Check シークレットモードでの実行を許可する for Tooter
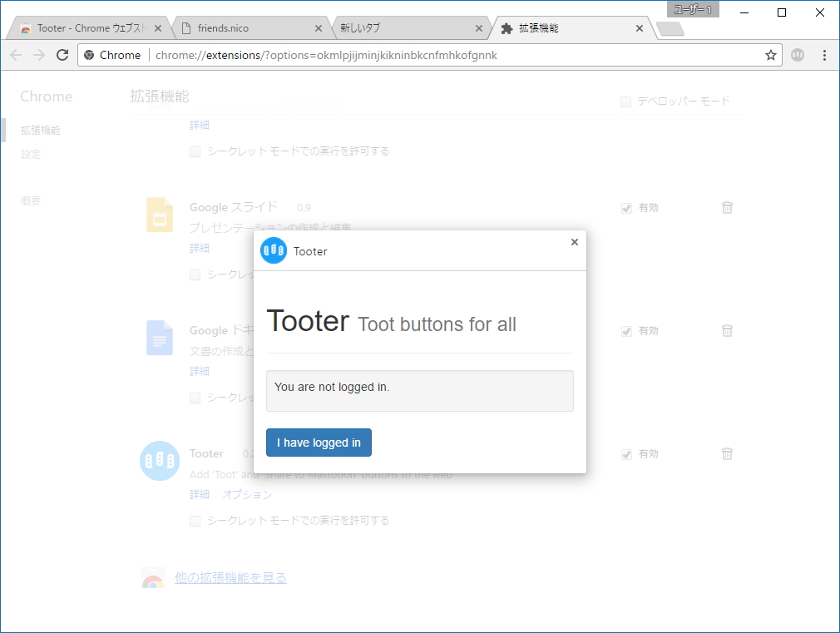Viewport: 840px width, 633px height. coord(195,520)
